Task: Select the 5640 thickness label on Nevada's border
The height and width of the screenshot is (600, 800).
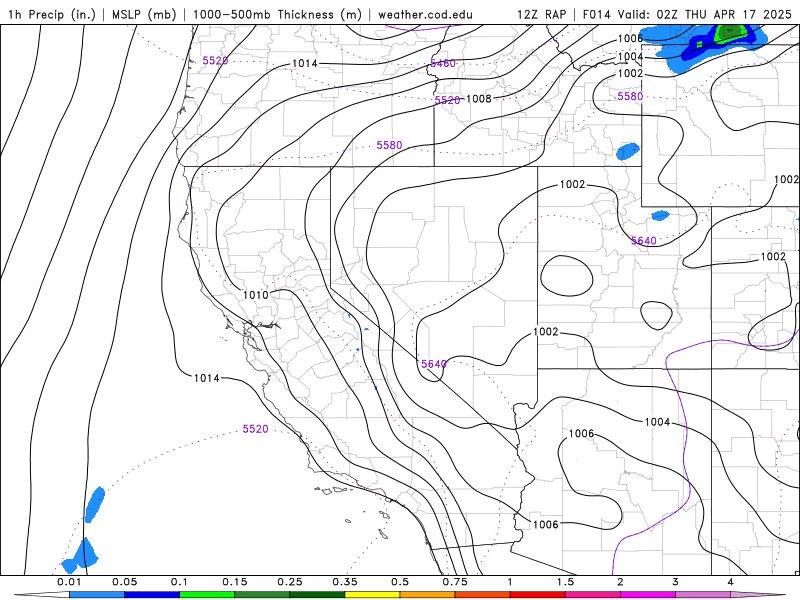Action: click(434, 364)
